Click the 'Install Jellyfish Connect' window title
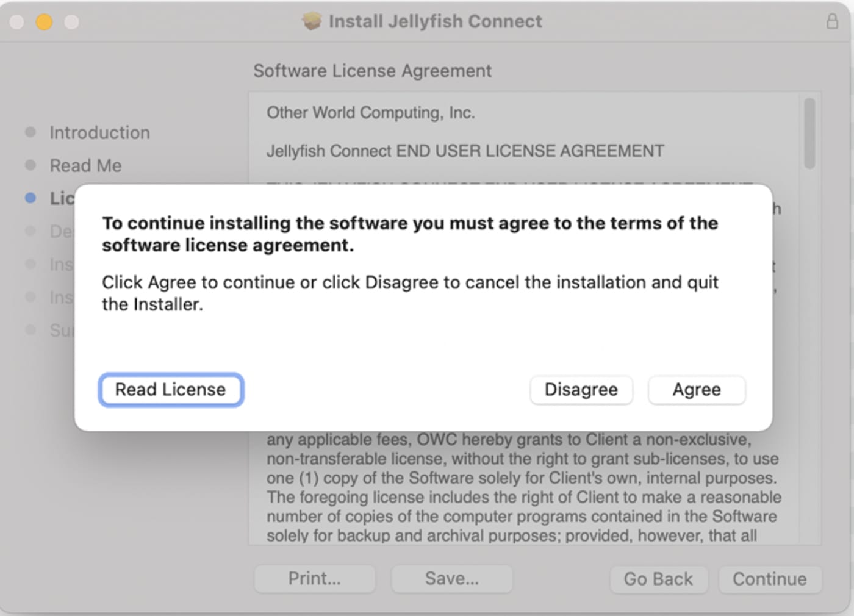Image resolution: width=854 pixels, height=616 pixels. tap(435, 21)
